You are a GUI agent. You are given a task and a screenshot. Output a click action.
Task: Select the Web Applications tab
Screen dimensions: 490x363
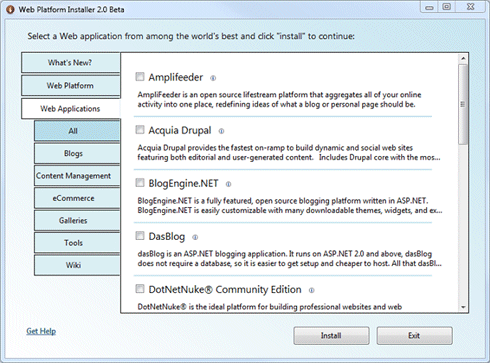pyautogui.click(x=70, y=109)
